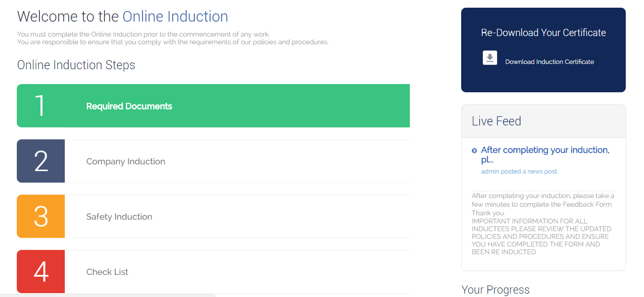Click the Live Feed news post body text
Viewport: 644px width, 297px height.
(x=543, y=223)
